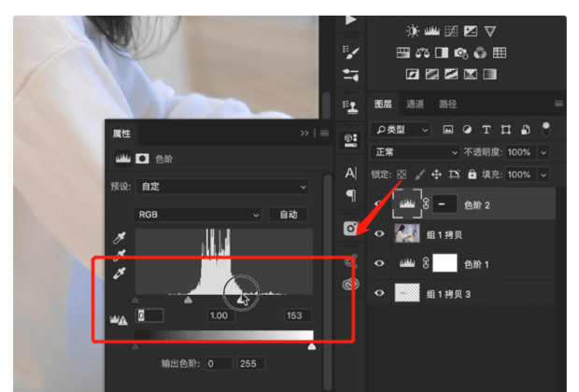Click the lock position (move) icon
The image size is (579, 392).
point(436,175)
